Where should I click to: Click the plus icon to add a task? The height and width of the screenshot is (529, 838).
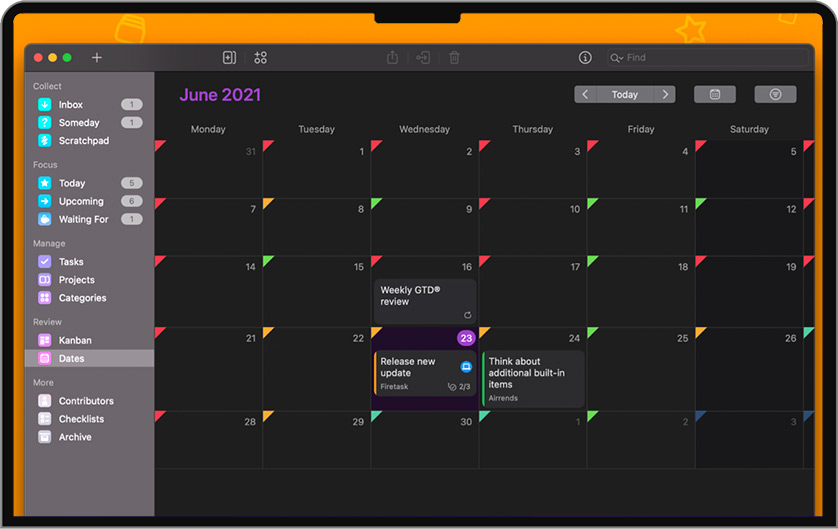coord(97,58)
